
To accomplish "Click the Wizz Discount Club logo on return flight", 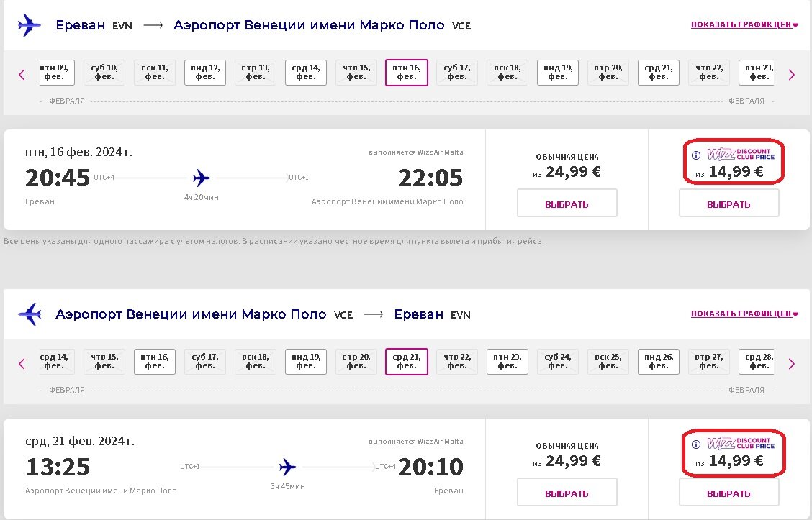I will tap(741, 444).
